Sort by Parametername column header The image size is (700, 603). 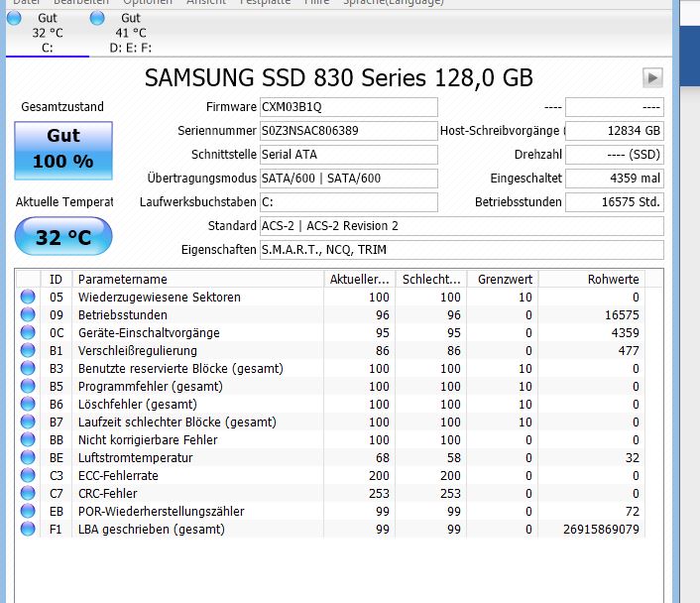[197, 279]
